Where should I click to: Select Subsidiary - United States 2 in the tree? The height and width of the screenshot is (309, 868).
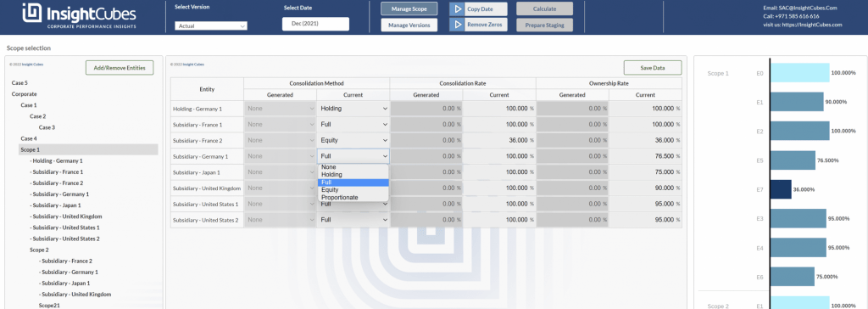64,239
